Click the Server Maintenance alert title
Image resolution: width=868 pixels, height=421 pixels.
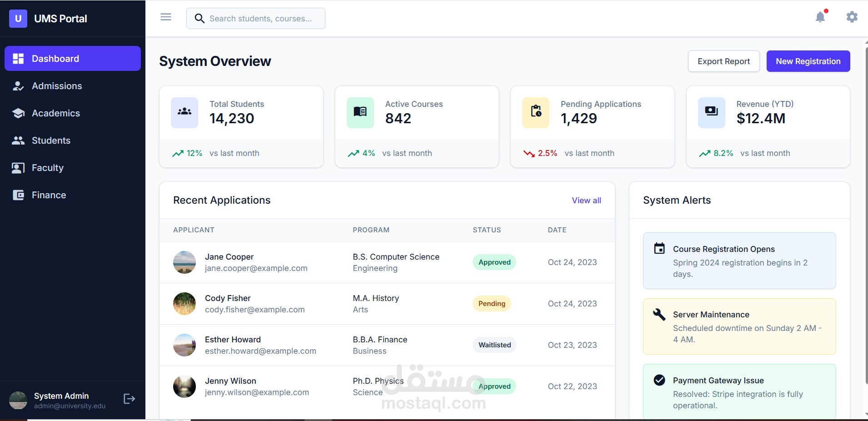[x=711, y=315]
